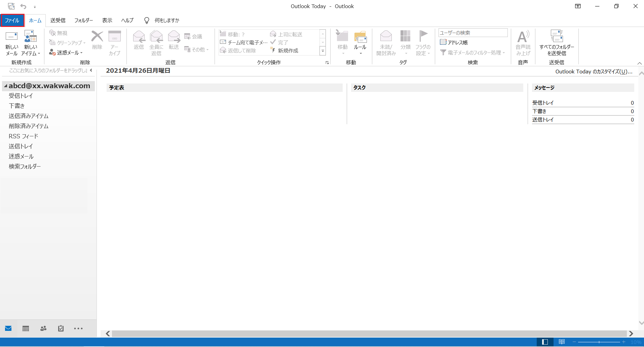Open the 迷惑メール dropdown

(x=66, y=53)
